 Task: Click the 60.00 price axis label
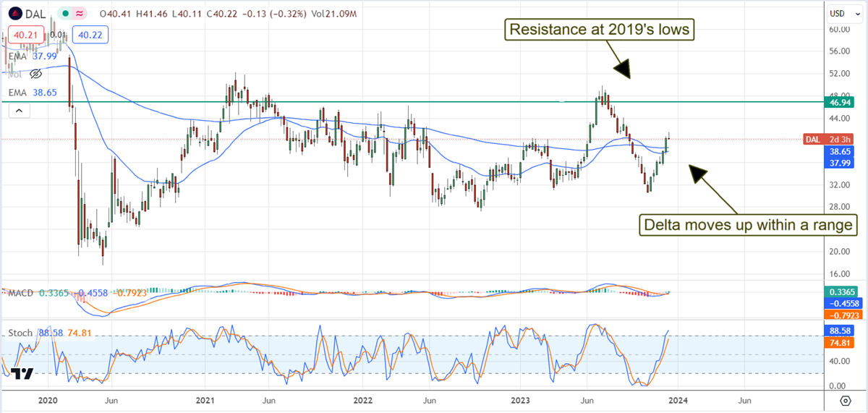[838, 29]
